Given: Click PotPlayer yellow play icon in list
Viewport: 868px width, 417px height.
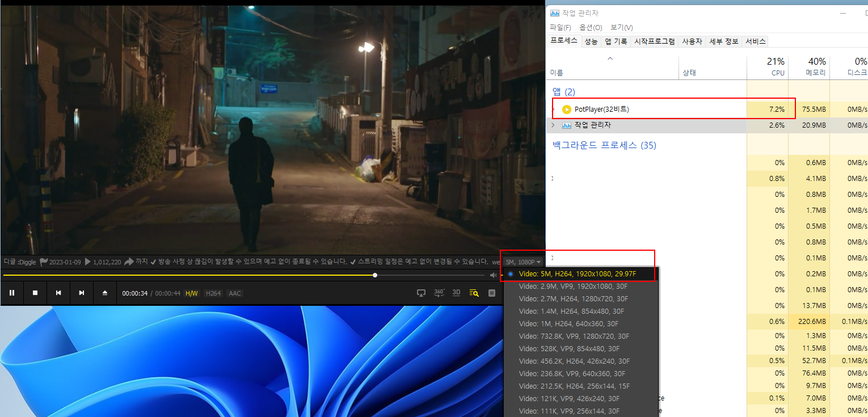Looking at the screenshot, I should (x=566, y=109).
